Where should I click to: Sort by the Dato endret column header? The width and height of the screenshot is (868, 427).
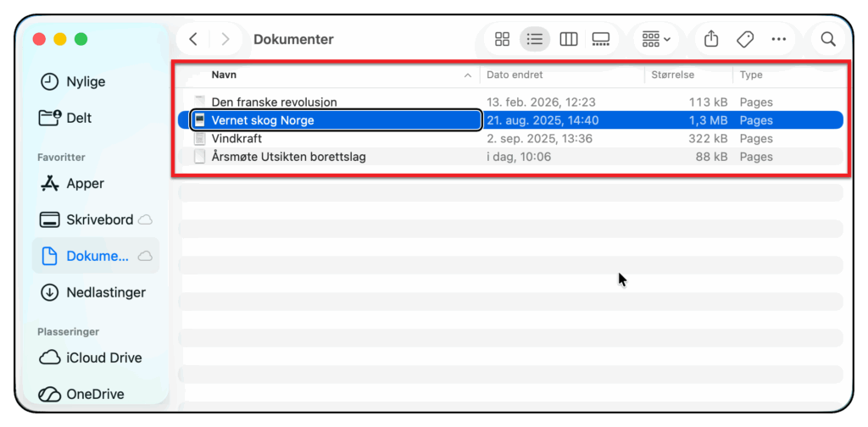pos(515,75)
